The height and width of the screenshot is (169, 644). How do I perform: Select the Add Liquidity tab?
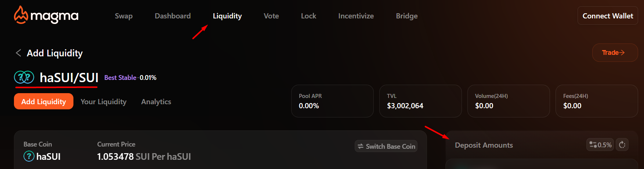point(44,101)
